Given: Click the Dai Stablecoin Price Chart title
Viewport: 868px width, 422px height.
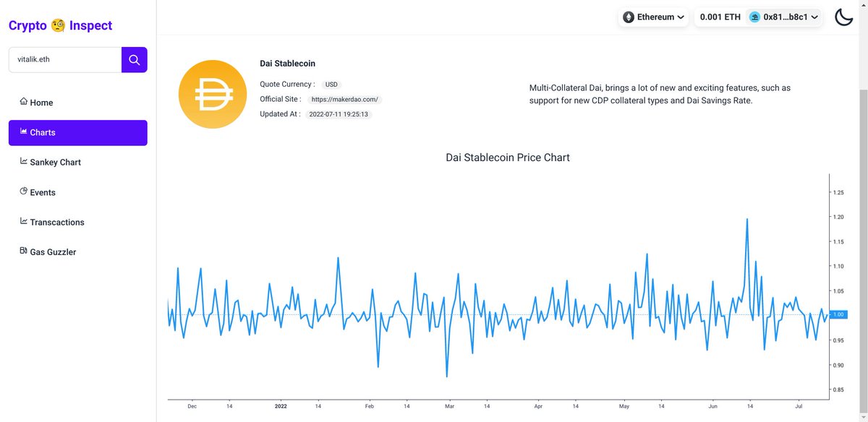Looking at the screenshot, I should point(508,158).
